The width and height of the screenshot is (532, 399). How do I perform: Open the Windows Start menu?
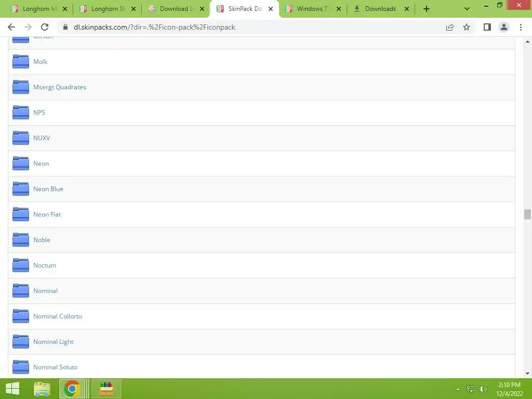click(x=12, y=389)
